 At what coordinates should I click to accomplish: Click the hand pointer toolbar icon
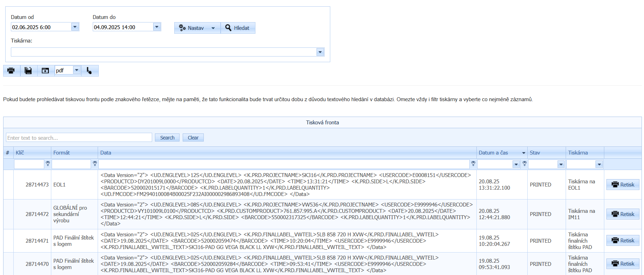(89, 71)
